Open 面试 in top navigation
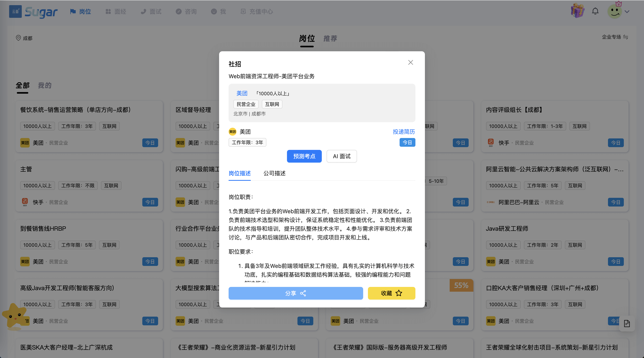The height and width of the screenshot is (358, 644). (x=151, y=11)
